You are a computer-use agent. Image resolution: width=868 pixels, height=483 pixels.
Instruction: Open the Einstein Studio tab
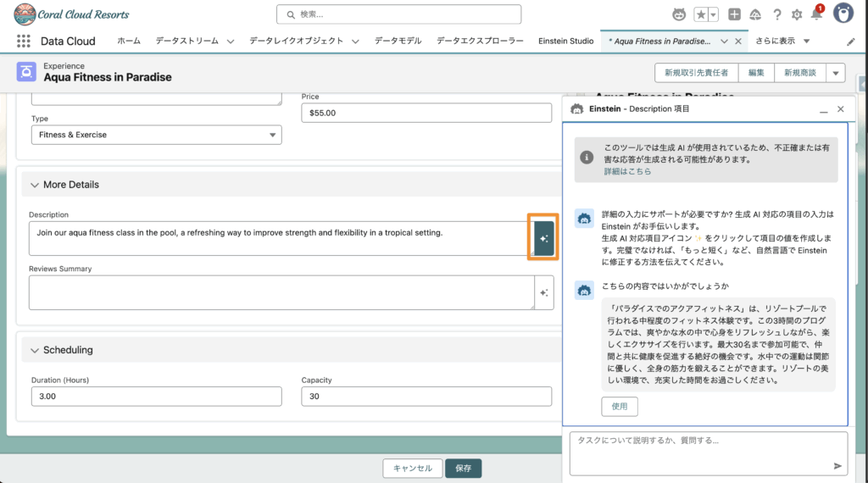[565, 41]
